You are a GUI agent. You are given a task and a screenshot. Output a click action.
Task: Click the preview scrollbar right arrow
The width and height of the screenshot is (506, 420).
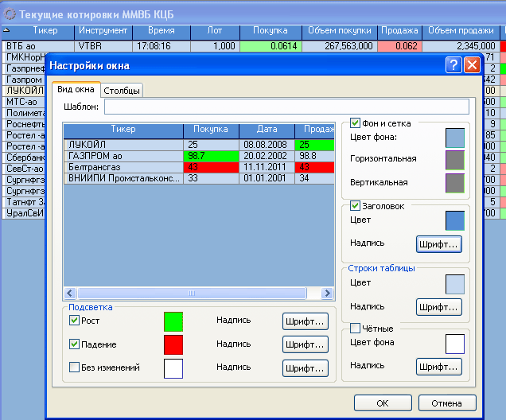[x=327, y=294]
